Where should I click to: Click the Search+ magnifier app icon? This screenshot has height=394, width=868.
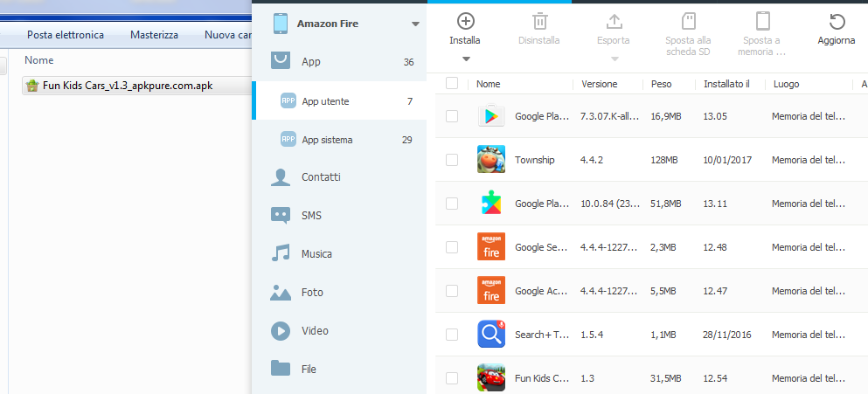[x=491, y=334]
